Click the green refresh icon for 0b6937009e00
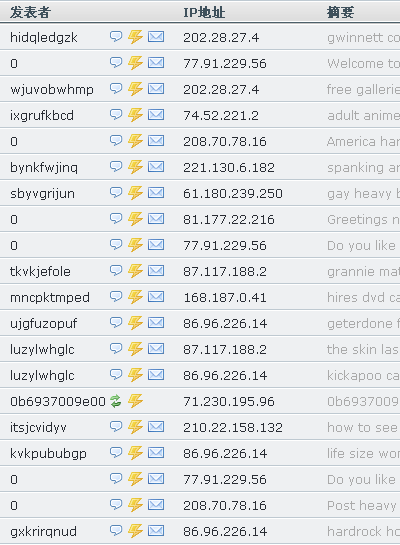The height and width of the screenshot is (545, 400). pos(116,401)
